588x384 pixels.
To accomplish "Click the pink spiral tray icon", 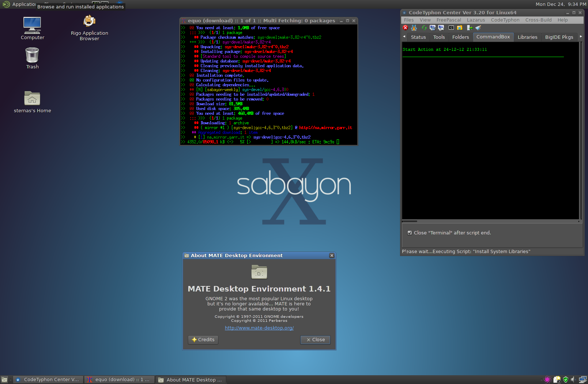I will tap(547, 380).
